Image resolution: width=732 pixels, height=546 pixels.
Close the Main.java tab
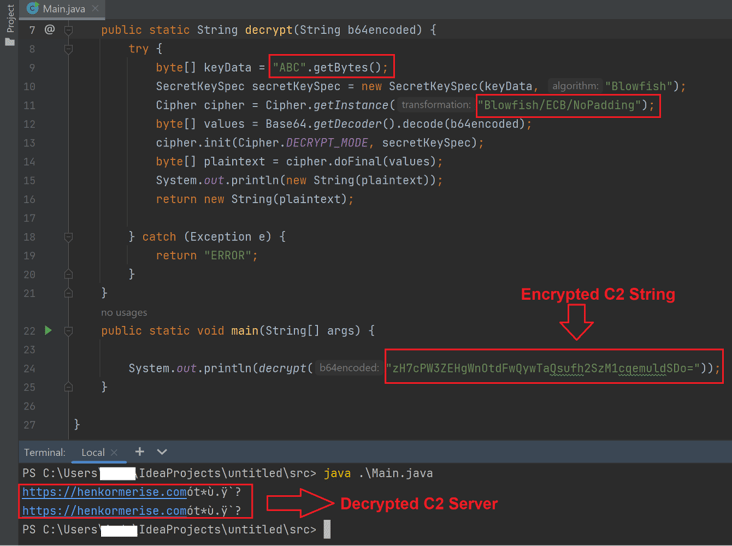[x=95, y=8]
